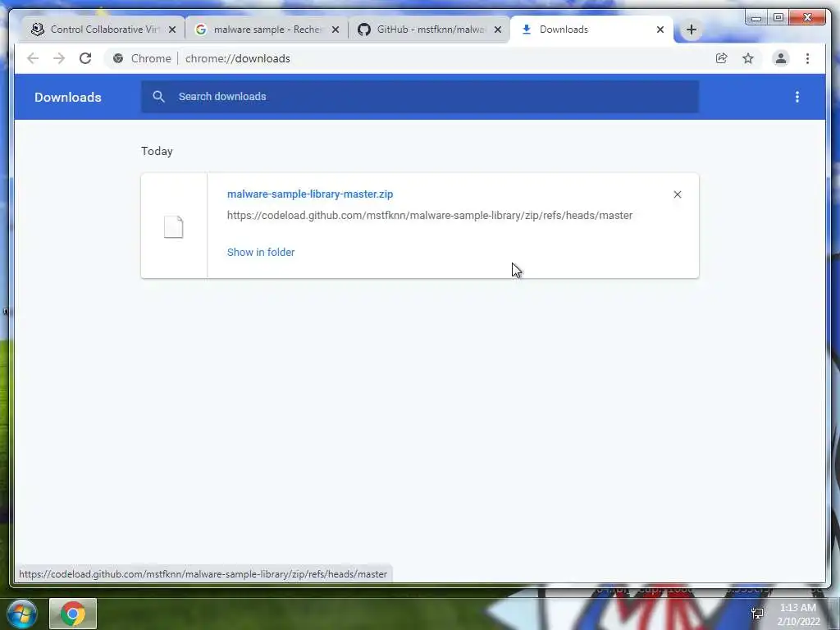The image size is (840, 630).
Task: Close the Downloads tab
Action: coord(660,30)
